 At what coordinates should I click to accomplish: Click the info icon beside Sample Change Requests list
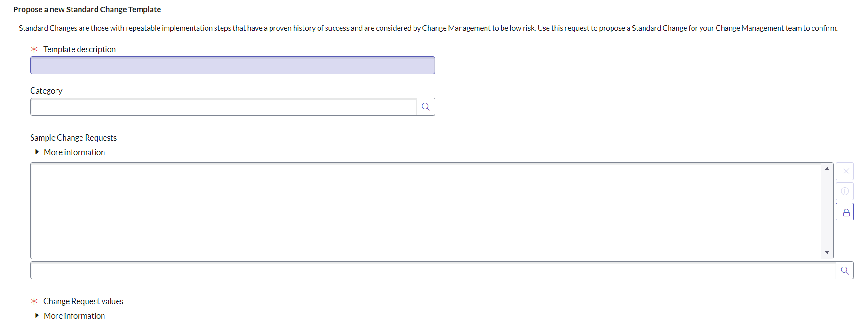(x=845, y=191)
